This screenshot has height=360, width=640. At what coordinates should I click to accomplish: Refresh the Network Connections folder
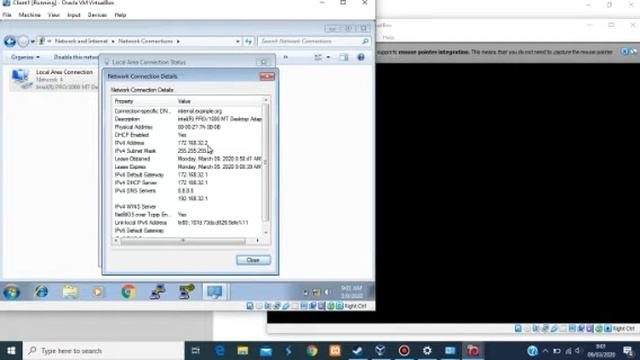(x=248, y=41)
